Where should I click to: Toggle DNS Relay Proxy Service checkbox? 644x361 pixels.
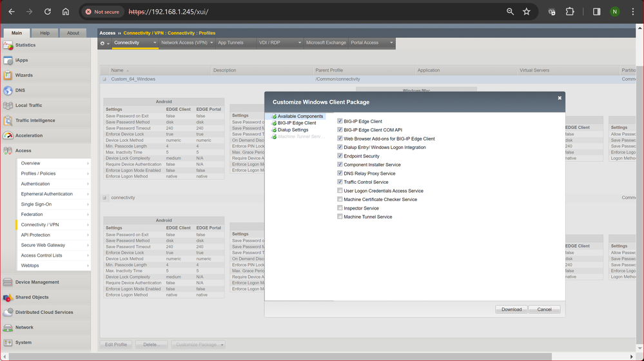340,173
